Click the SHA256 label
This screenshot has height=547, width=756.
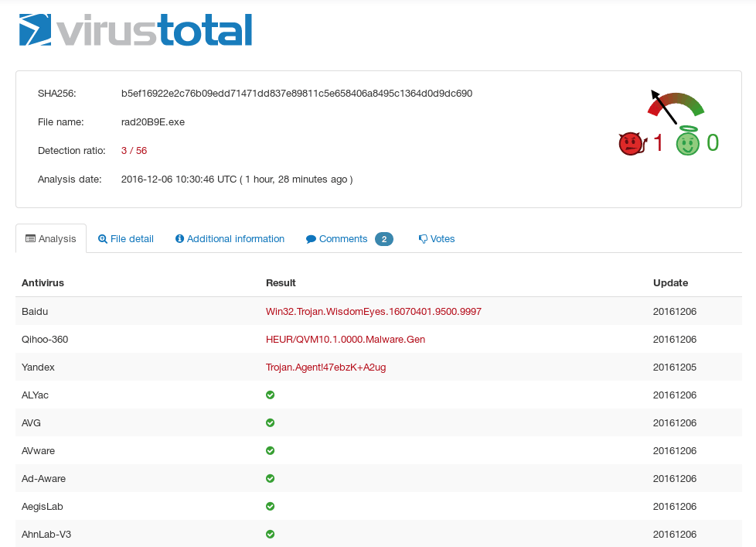[57, 94]
